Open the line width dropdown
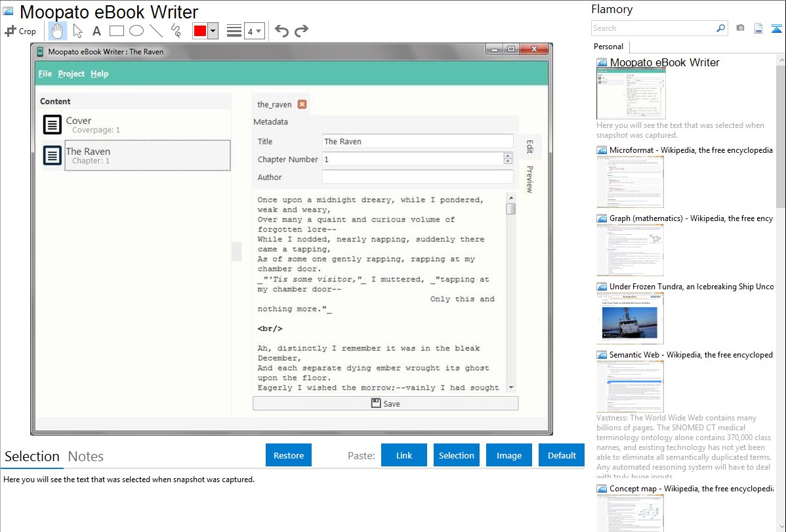The width and height of the screenshot is (786, 532). click(x=254, y=31)
